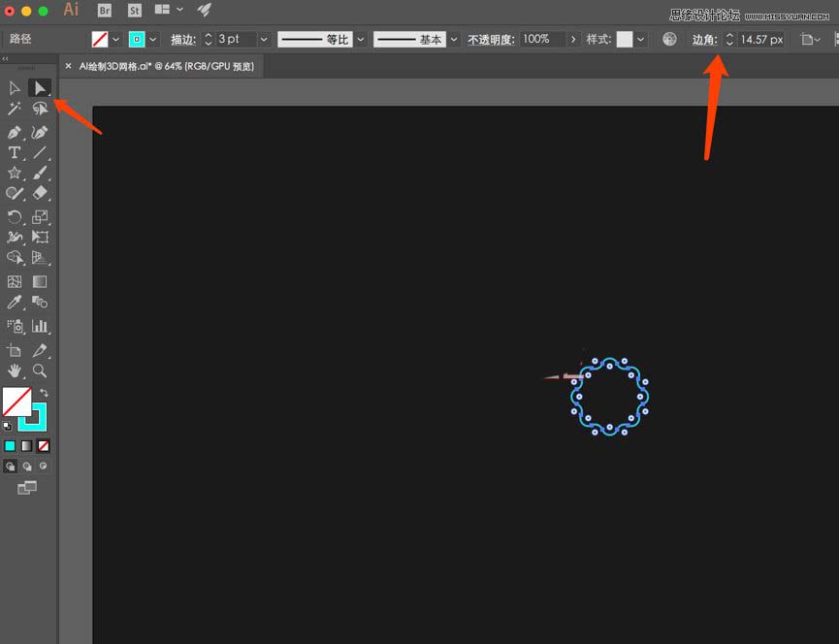Select the Paintbrush tool
The width and height of the screenshot is (839, 644).
(40, 173)
